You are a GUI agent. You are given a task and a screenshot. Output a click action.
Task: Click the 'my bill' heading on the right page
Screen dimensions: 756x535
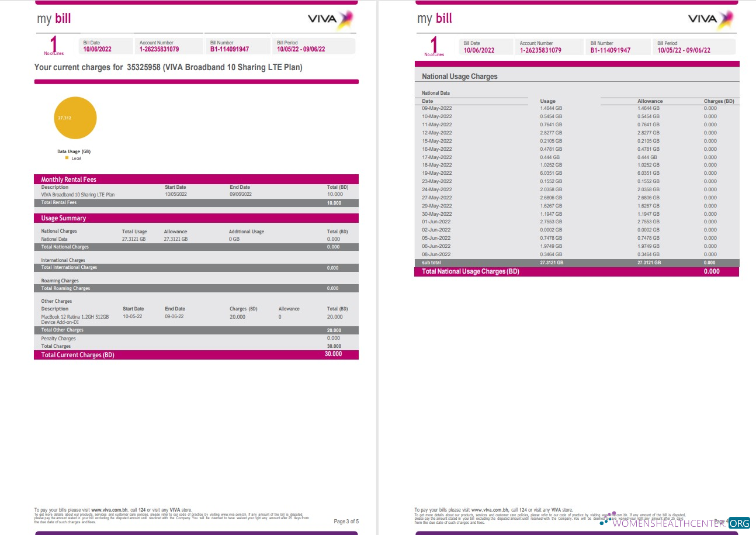(434, 18)
